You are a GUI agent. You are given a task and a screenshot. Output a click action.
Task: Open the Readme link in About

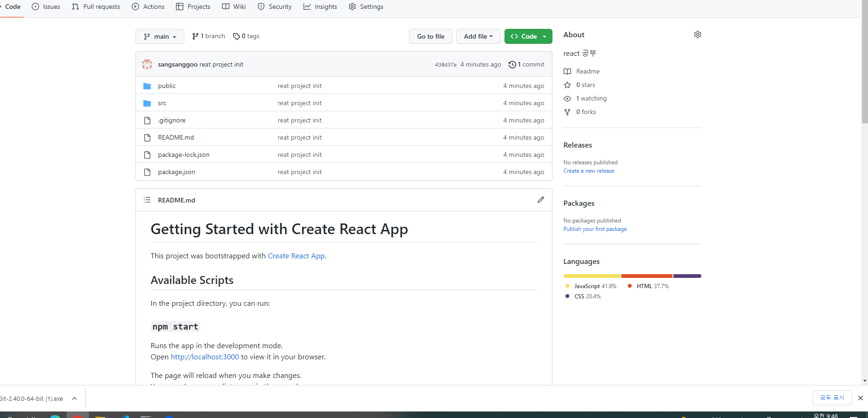[x=582, y=71]
